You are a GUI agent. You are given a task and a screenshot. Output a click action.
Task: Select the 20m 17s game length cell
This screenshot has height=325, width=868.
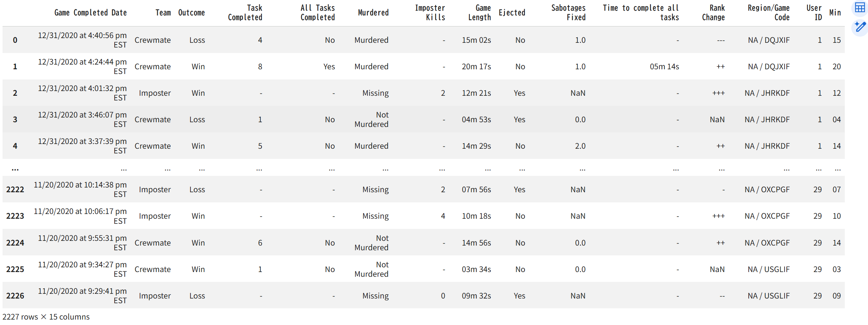tap(476, 67)
